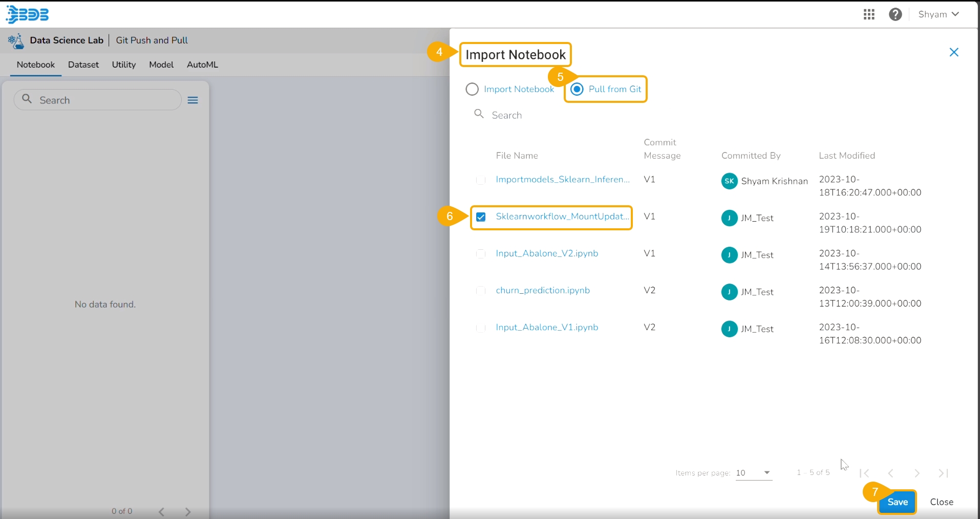This screenshot has height=519, width=980.
Task: Click the J avatar in the Input_Abalone_V2 row
Action: point(729,255)
